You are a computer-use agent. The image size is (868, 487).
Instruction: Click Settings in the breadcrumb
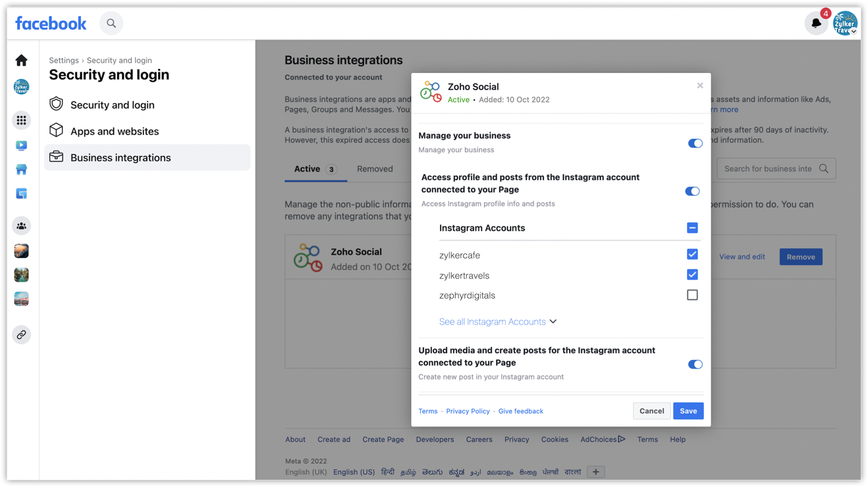64,61
